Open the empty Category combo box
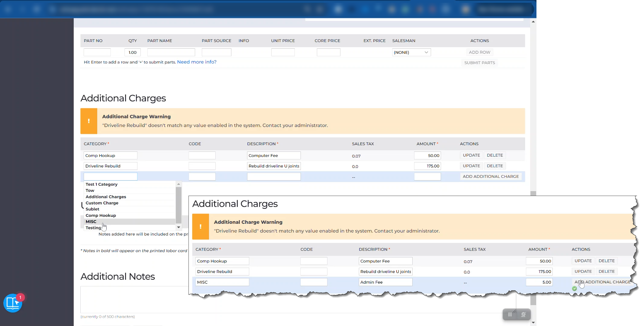Image resolution: width=644 pixels, height=326 pixels. pyautogui.click(x=111, y=177)
